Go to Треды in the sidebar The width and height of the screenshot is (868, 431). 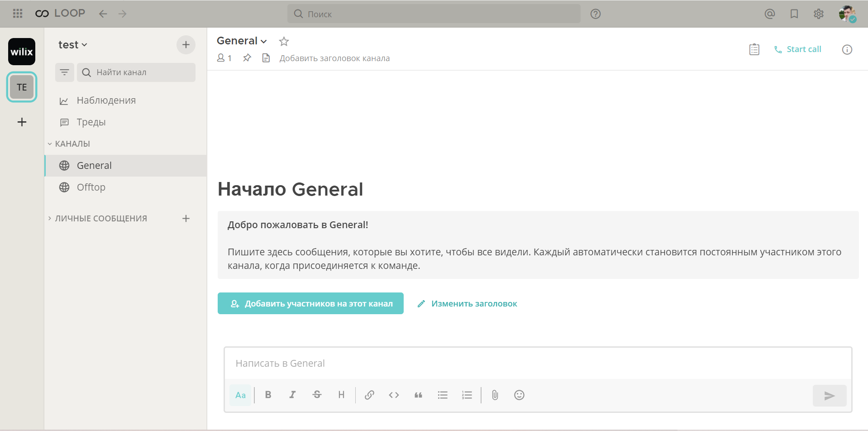(91, 122)
